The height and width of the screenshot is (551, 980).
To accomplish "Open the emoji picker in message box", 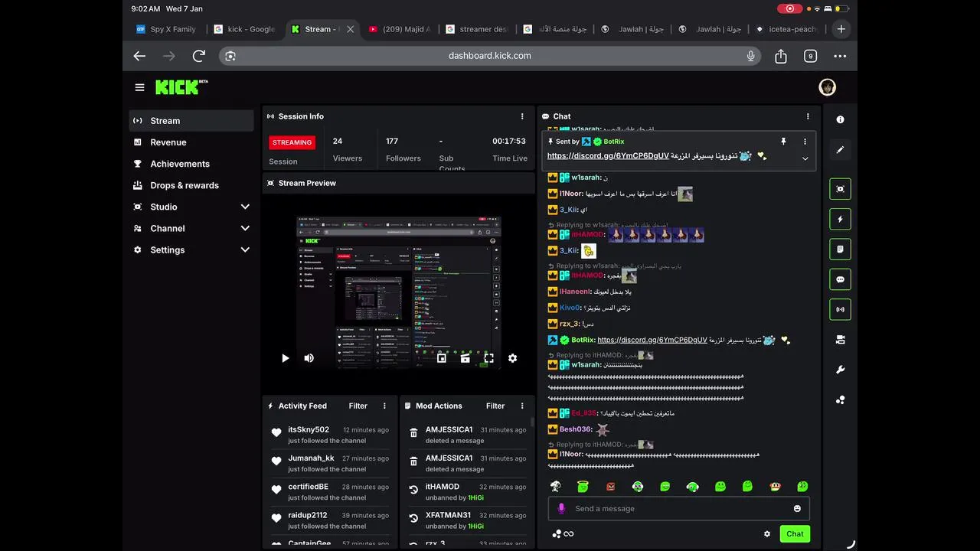I will 797,508.
